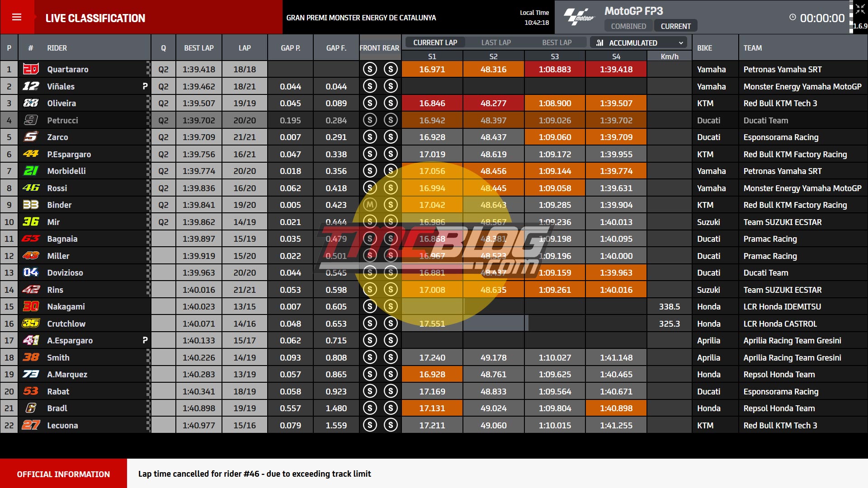Click Zarco's number 5 badge
The width and height of the screenshot is (868, 488).
tap(31, 137)
